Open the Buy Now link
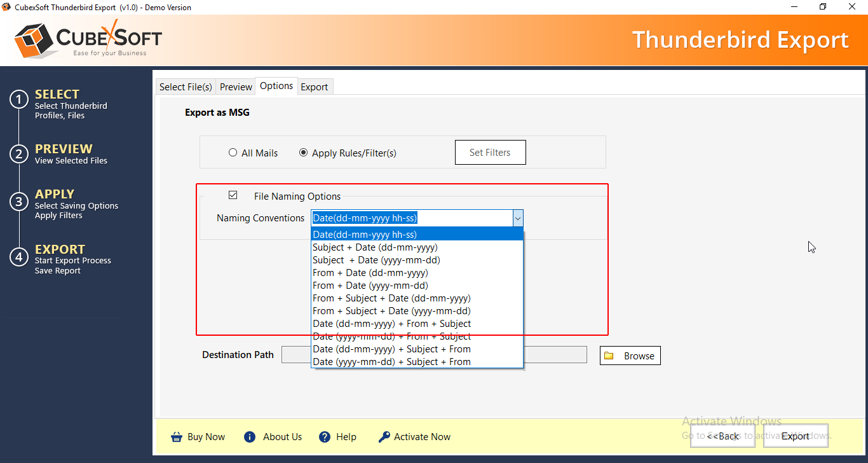Image resolution: width=868 pixels, height=463 pixels. point(207,437)
